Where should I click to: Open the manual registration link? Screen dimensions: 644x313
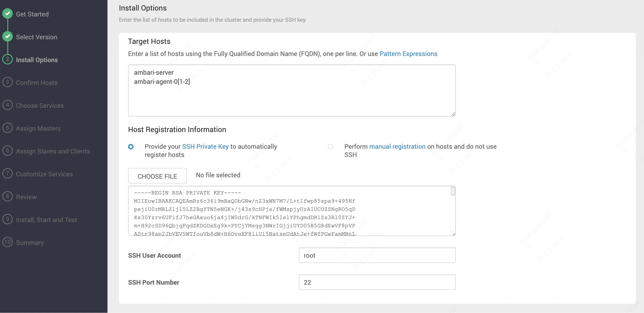click(397, 146)
